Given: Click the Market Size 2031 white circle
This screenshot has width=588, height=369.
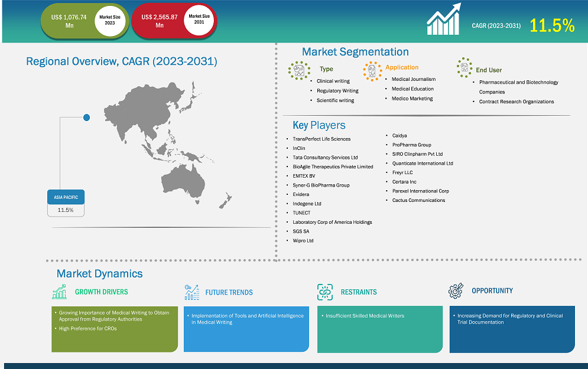Looking at the screenshot, I should pyautogui.click(x=199, y=19).
